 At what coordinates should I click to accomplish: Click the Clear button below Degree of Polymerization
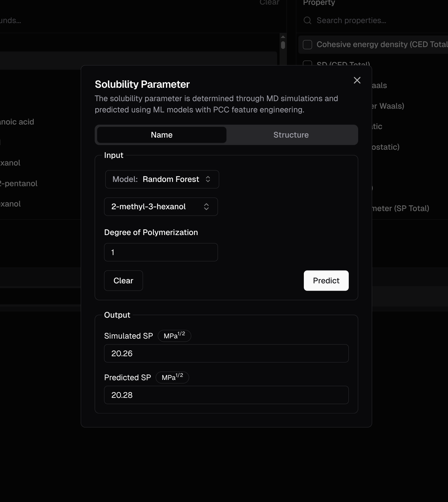pos(123,281)
